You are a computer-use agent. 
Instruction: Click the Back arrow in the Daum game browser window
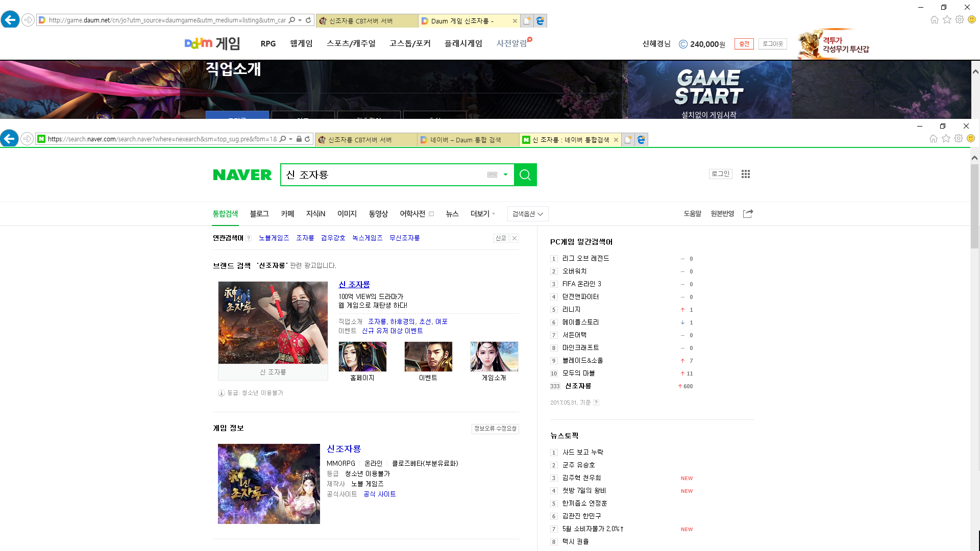pos(10,20)
